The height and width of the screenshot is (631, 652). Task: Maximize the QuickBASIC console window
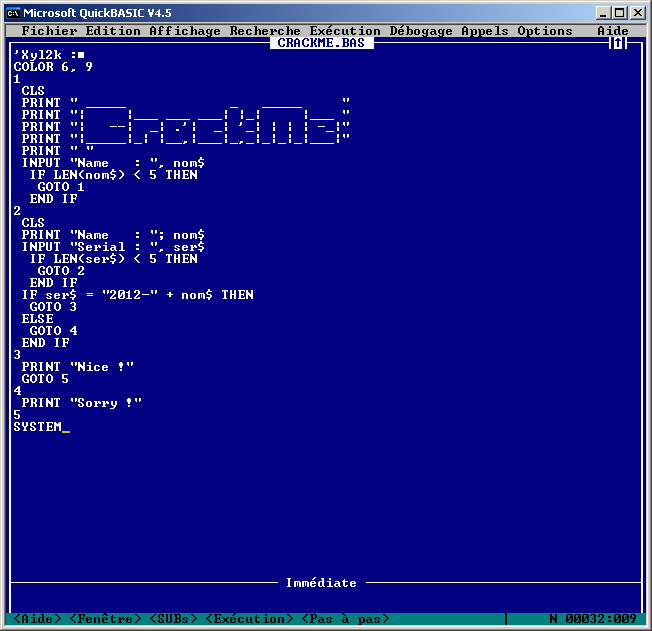coord(619,13)
